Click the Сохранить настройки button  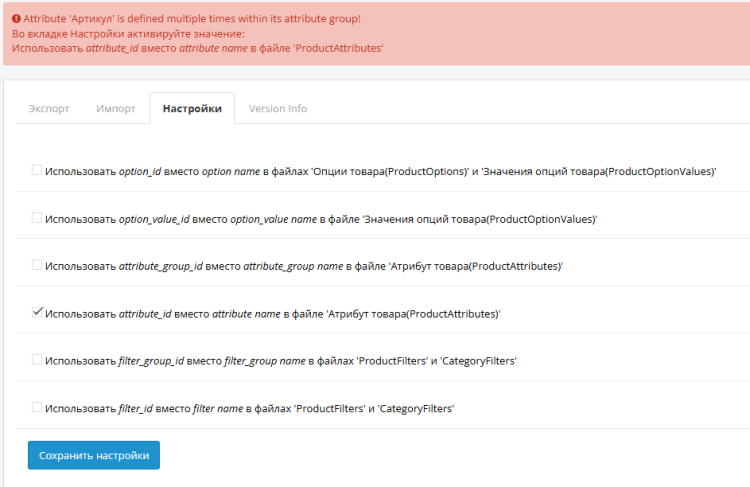(94, 455)
